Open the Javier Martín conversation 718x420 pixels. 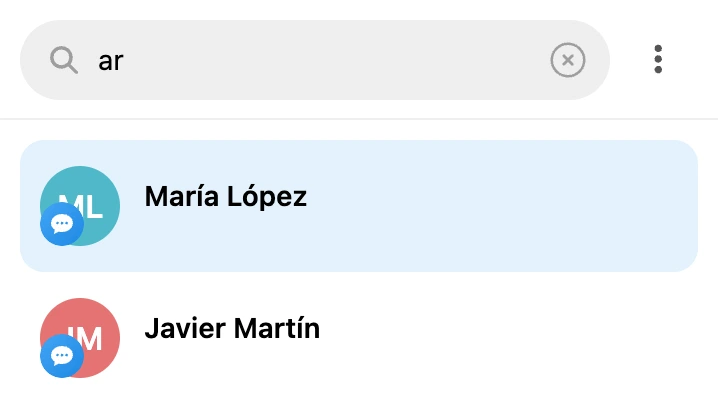click(x=359, y=338)
